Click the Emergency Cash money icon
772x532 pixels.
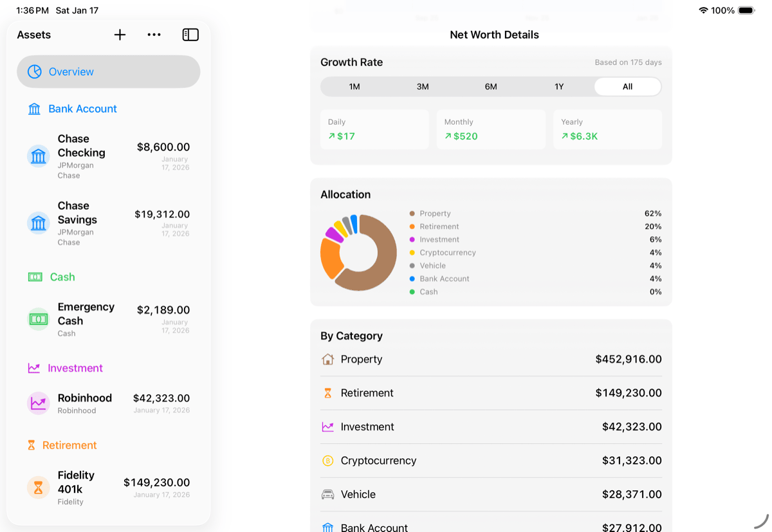tap(39, 319)
